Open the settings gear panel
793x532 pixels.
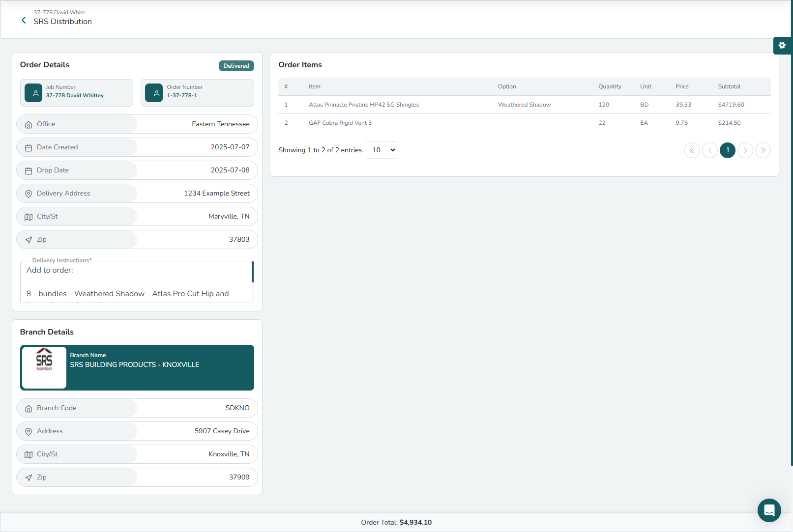(782, 46)
